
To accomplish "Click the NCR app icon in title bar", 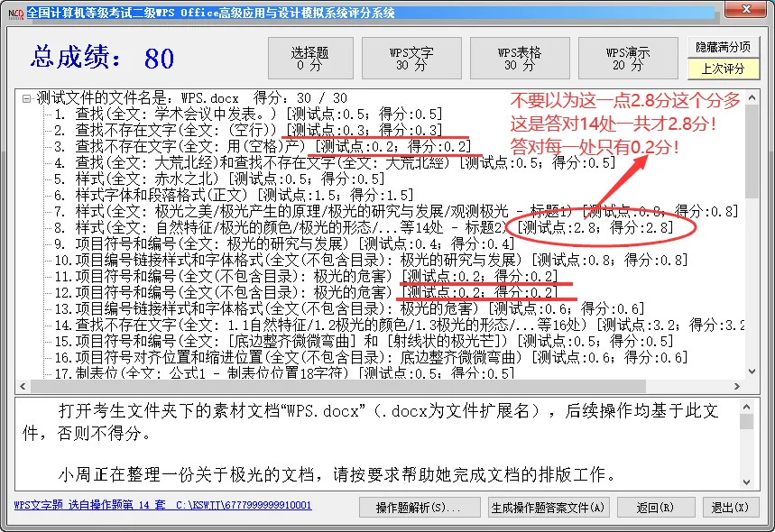I will (15, 14).
